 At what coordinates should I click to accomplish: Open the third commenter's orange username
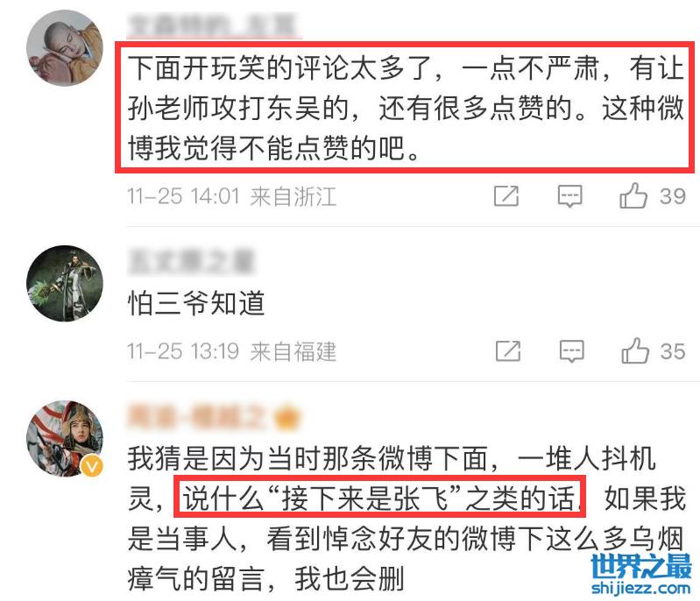click(214, 417)
